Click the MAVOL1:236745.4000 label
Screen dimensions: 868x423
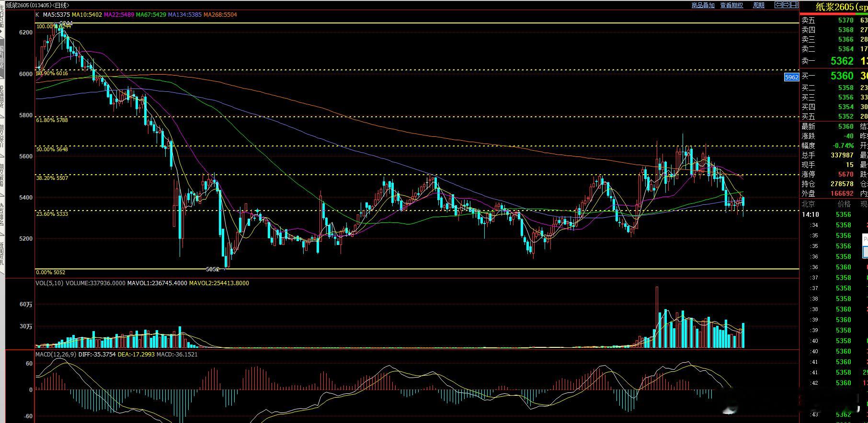[x=157, y=283]
